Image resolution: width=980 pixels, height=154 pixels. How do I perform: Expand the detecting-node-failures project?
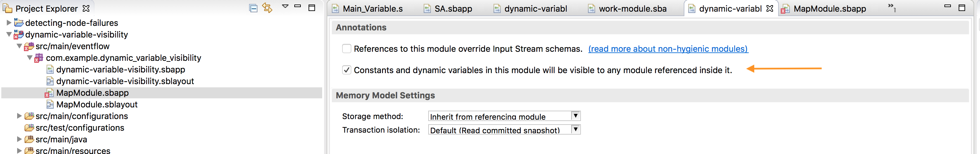(x=9, y=23)
